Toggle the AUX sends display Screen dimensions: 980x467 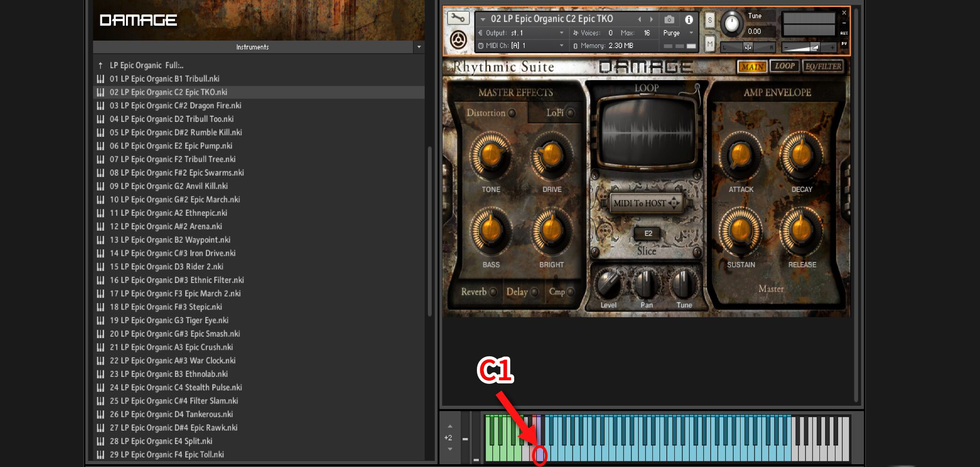[844, 33]
